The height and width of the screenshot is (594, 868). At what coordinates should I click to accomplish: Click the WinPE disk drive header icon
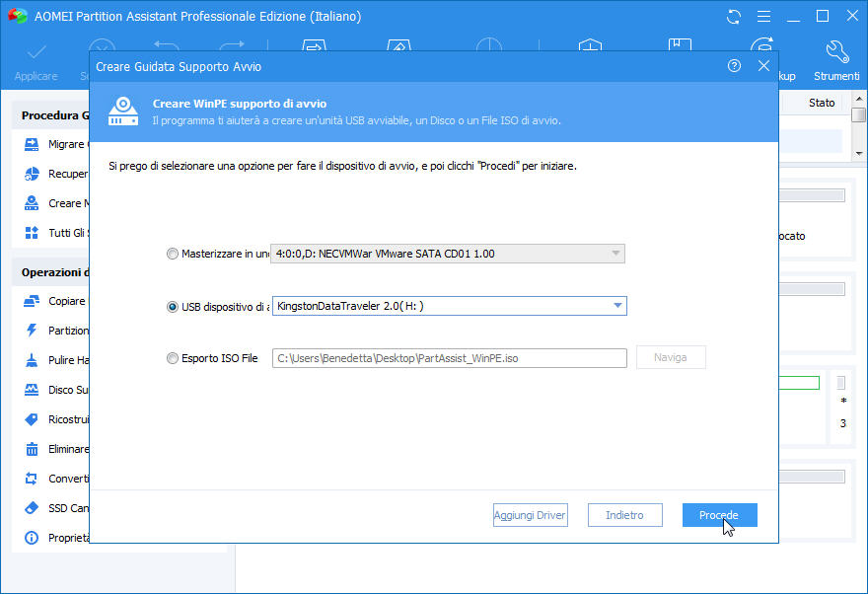[123, 111]
